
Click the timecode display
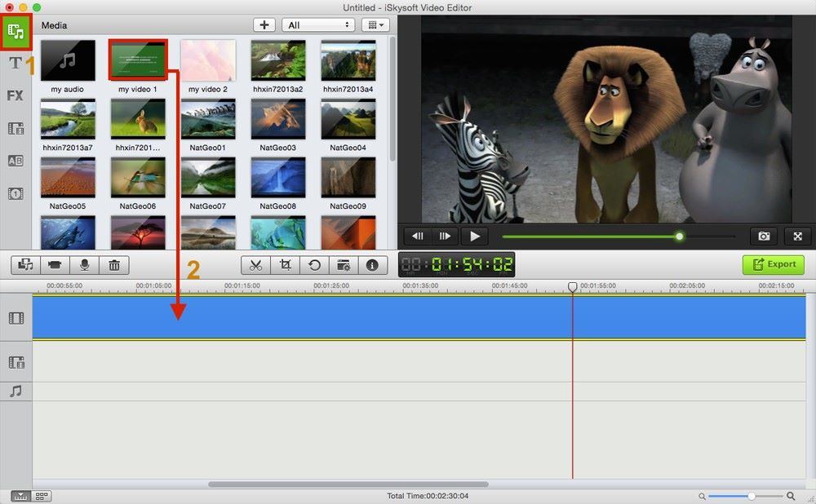456,265
